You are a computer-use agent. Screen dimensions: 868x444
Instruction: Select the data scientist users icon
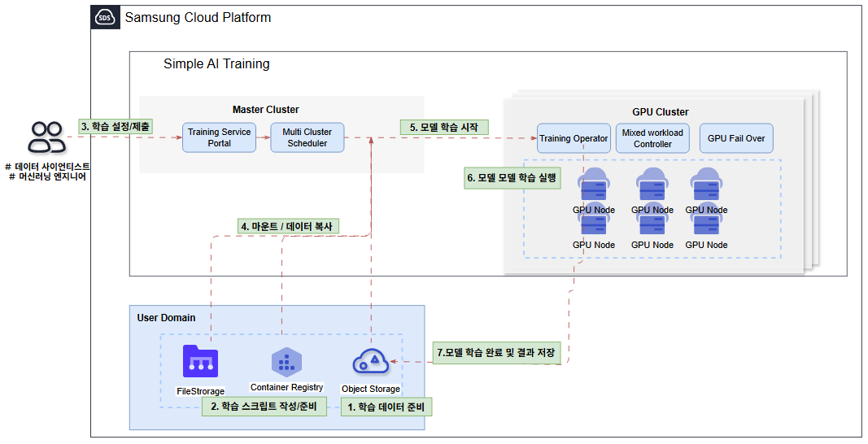(46, 137)
